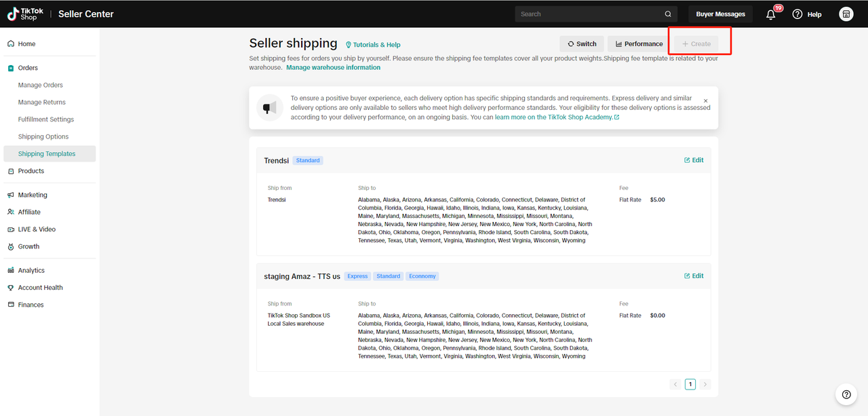Edit the Trendsi shipping template
Viewport: 868px width, 416px height.
694,160
